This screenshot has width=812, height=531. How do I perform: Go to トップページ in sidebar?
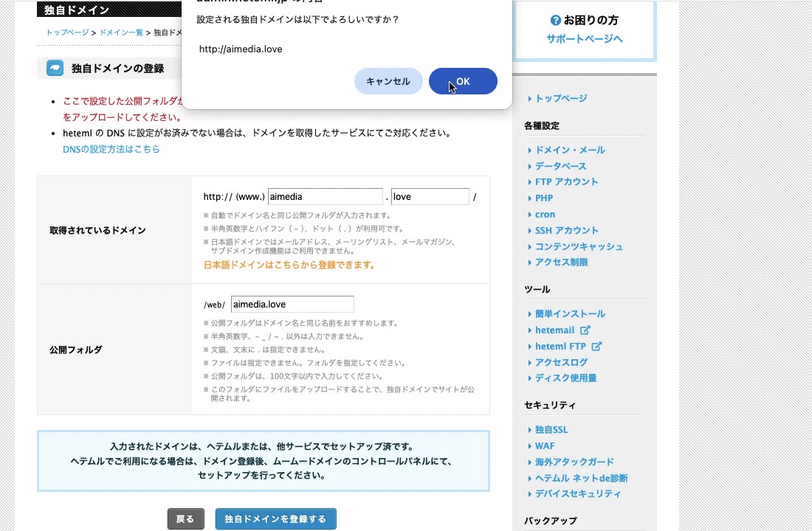[x=561, y=98]
